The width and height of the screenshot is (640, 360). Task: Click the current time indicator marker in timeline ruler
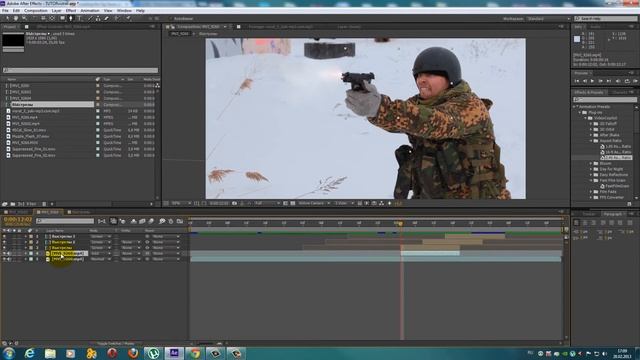tap(400, 224)
